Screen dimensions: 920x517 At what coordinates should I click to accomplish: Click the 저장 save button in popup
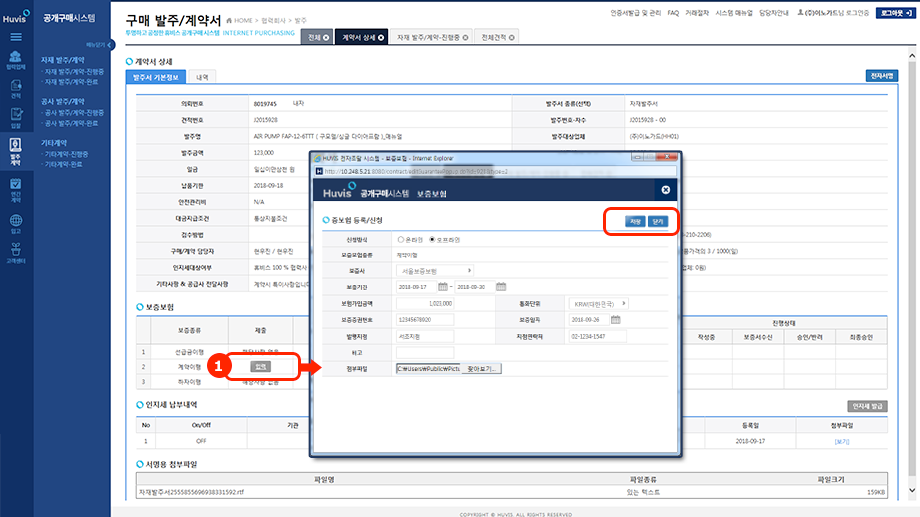point(635,221)
